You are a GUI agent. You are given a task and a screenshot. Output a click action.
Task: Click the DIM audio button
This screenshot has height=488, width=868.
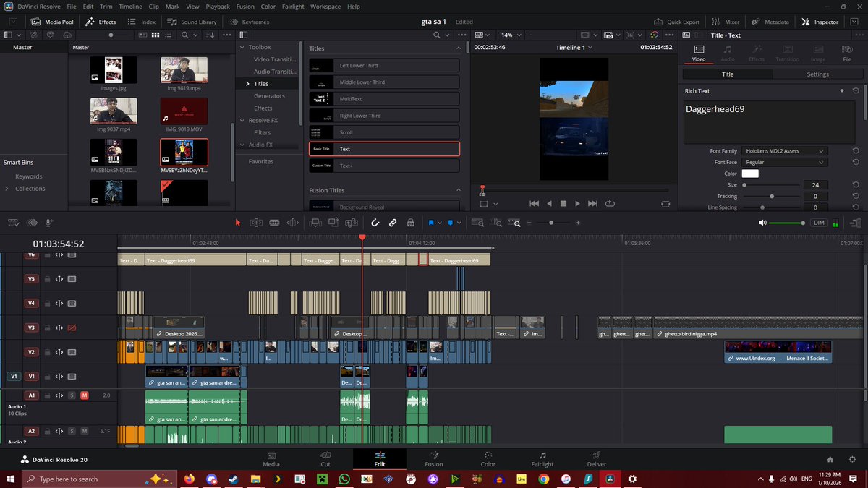tap(819, 223)
